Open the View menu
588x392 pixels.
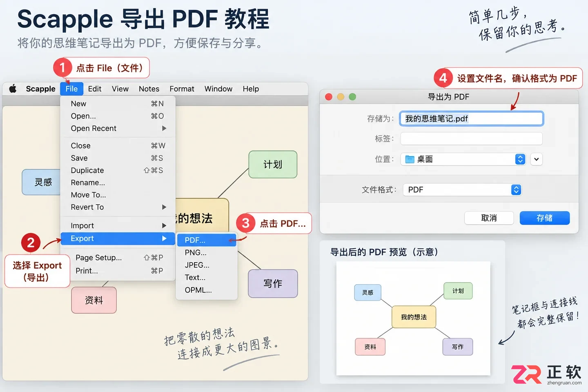(120, 89)
